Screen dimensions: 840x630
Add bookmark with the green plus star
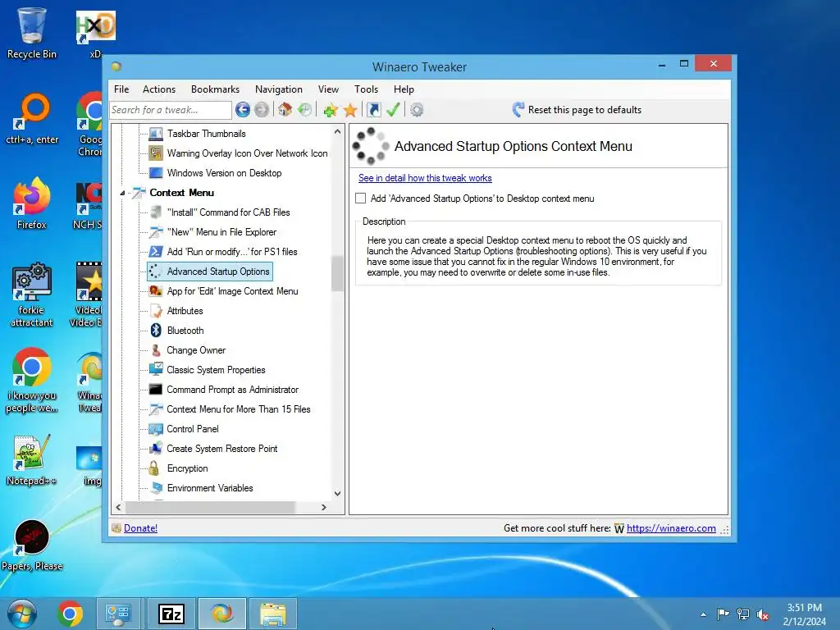[x=331, y=110]
